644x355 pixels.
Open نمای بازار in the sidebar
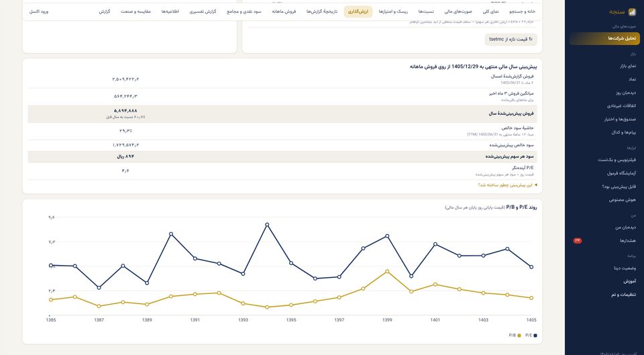604,66
